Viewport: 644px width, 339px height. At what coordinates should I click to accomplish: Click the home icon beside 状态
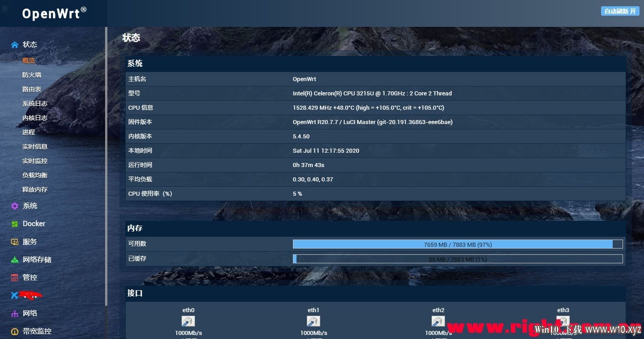(x=15, y=45)
